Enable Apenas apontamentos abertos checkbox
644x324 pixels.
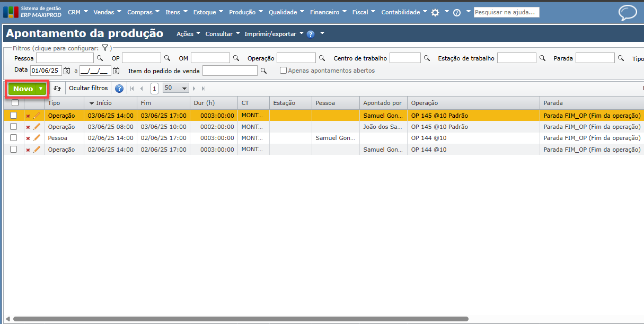pos(284,71)
